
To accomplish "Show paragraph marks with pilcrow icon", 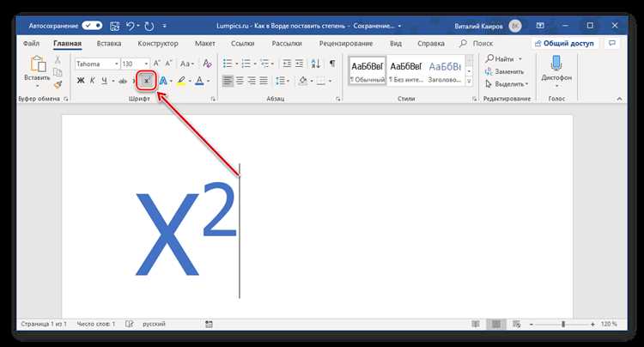I will (x=331, y=64).
